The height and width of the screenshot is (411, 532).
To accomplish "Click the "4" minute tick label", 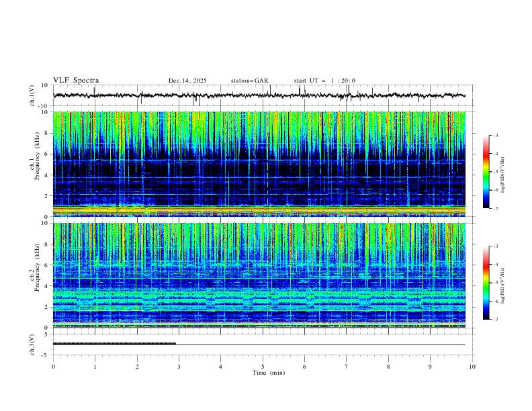I will pos(220,367).
